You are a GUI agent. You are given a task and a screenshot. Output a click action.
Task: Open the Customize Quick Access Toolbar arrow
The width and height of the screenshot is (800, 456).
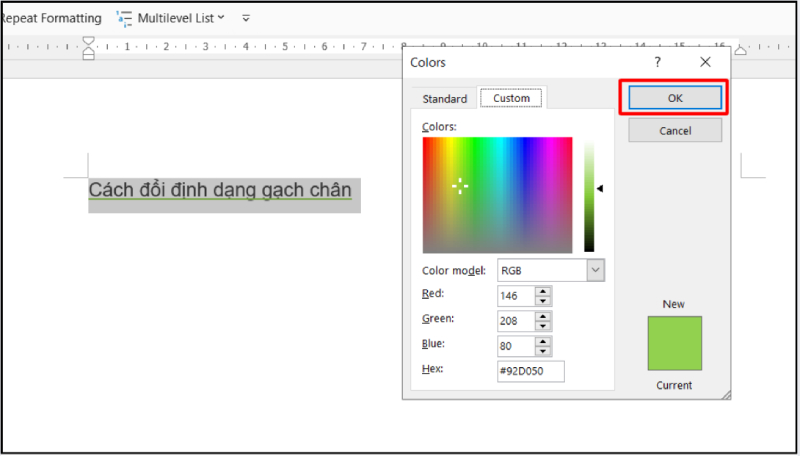[246, 18]
